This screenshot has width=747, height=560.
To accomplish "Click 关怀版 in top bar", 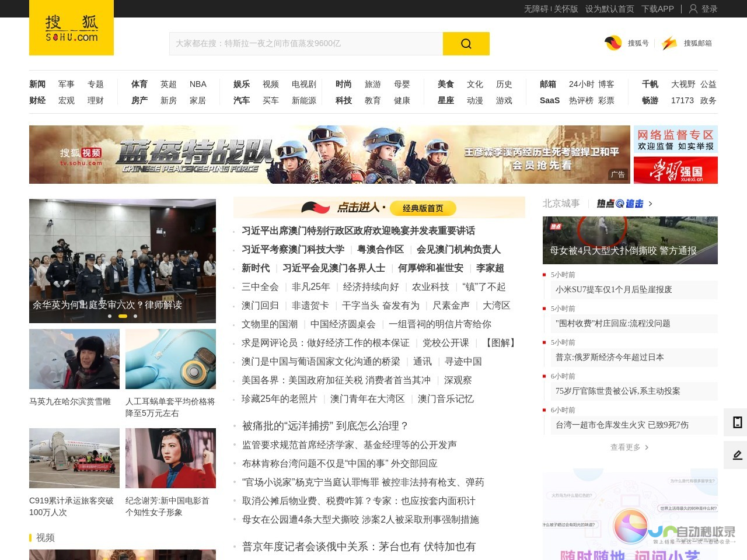I will (x=566, y=9).
